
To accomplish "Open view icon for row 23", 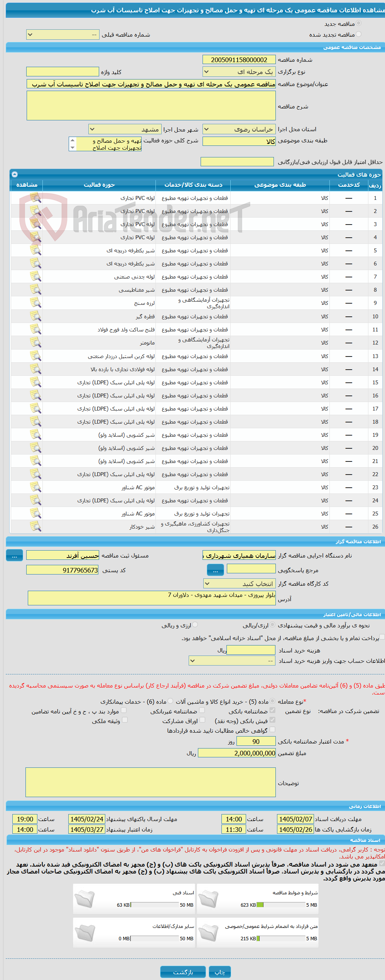I will click(35, 487).
